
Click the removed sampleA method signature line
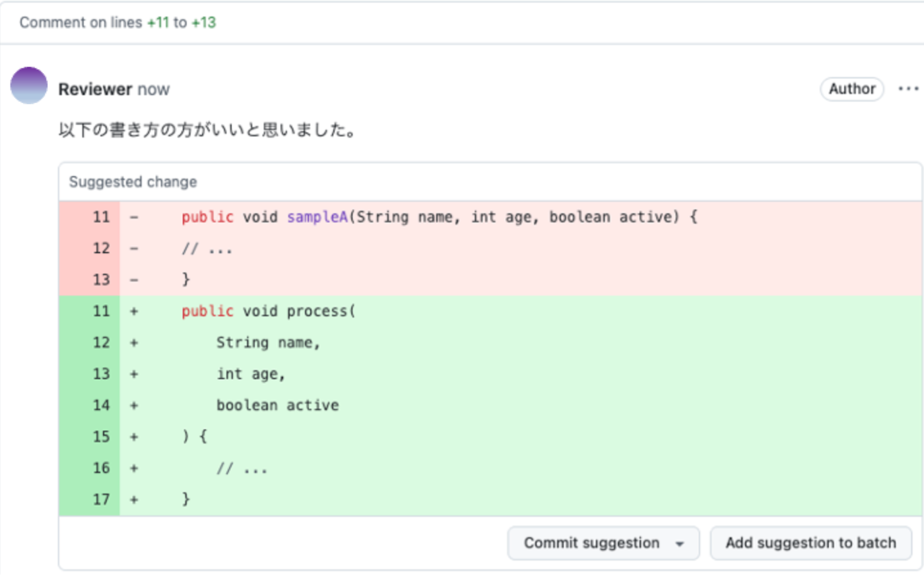click(439, 217)
